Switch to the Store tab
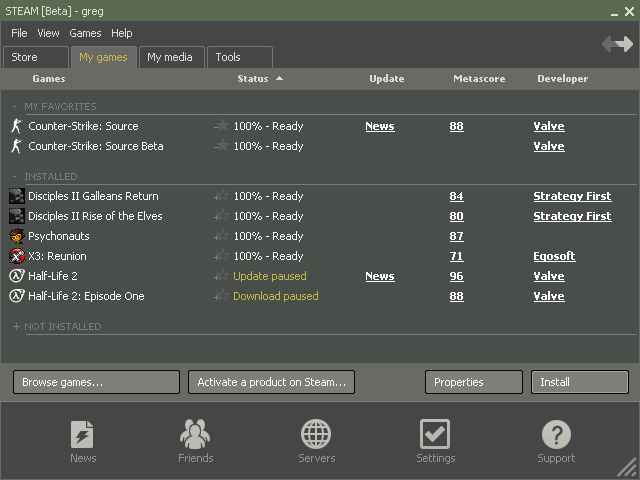Viewport: 640px width, 480px height. [36, 57]
